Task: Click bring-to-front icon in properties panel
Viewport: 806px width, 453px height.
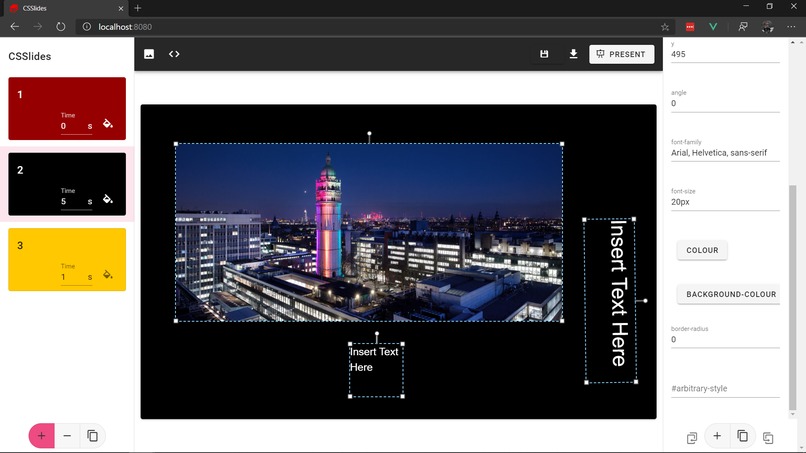Action: tap(692, 438)
